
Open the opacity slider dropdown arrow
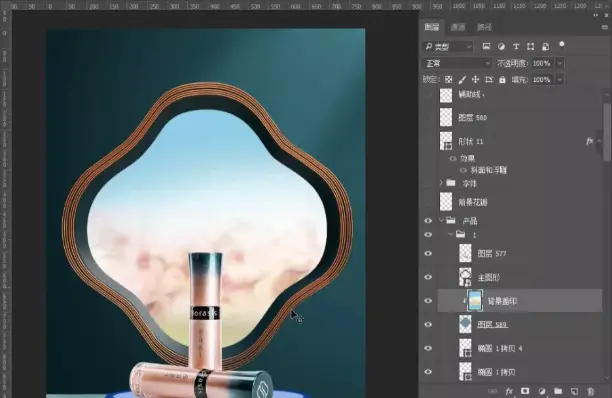pyautogui.click(x=559, y=63)
